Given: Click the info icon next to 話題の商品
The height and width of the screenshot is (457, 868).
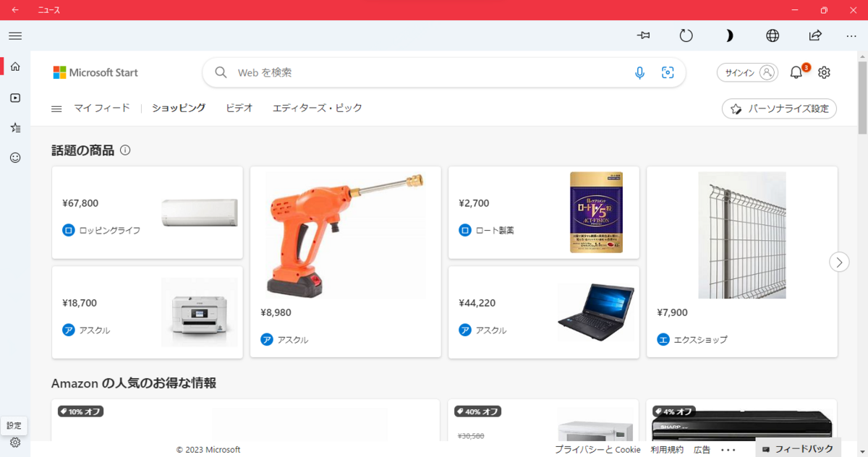Looking at the screenshot, I should [x=125, y=150].
